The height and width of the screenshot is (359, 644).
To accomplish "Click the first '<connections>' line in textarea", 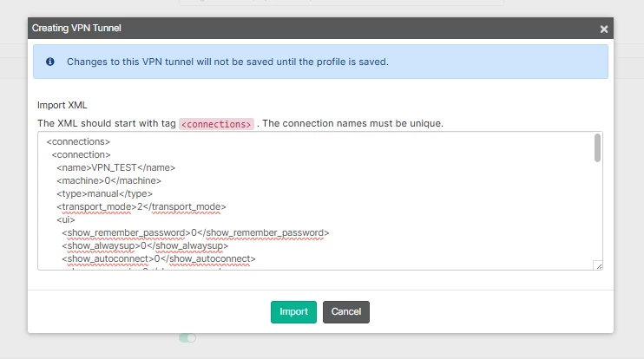I will pyautogui.click(x=78, y=141).
